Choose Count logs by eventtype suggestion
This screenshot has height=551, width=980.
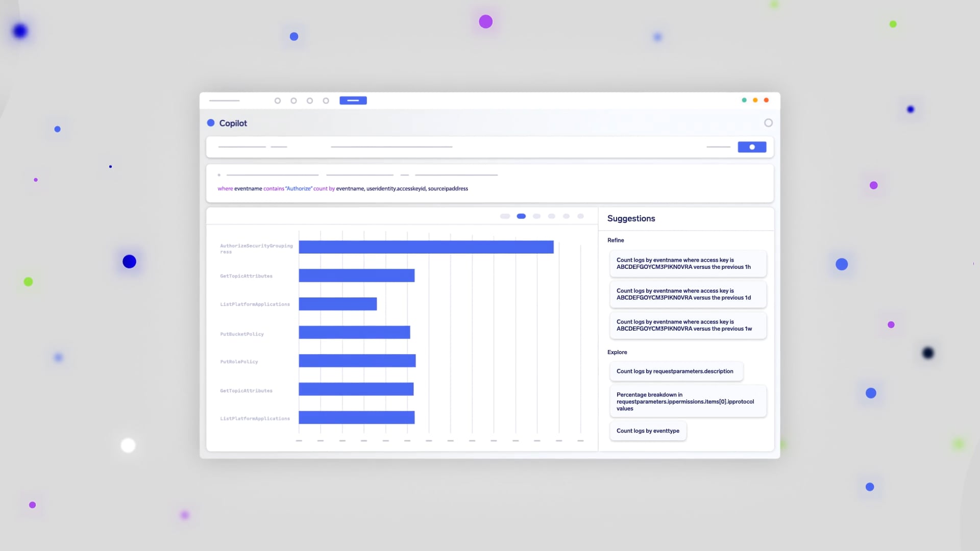[x=648, y=431]
